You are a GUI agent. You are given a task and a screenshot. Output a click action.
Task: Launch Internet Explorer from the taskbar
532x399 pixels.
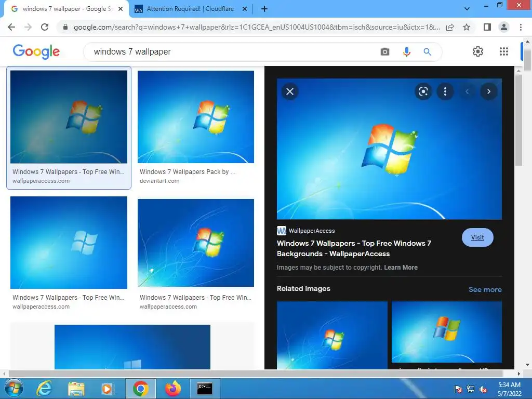(44, 389)
